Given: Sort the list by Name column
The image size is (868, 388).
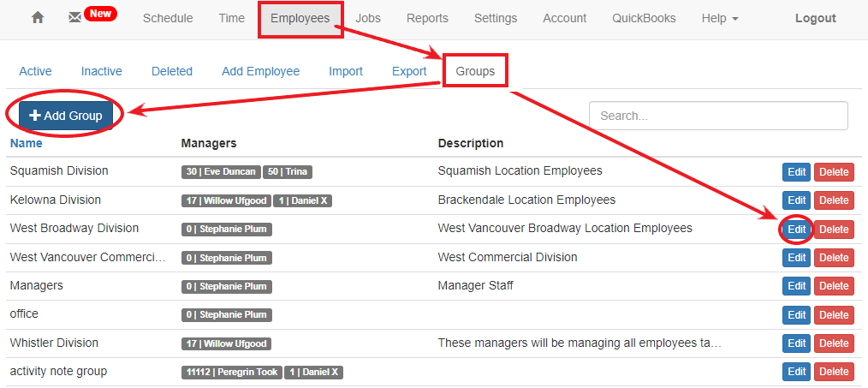Looking at the screenshot, I should pos(26,143).
